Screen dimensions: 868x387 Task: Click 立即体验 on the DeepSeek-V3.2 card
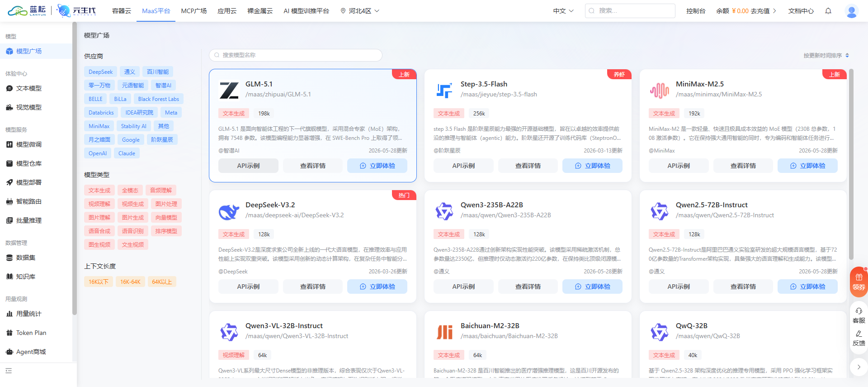click(x=377, y=287)
